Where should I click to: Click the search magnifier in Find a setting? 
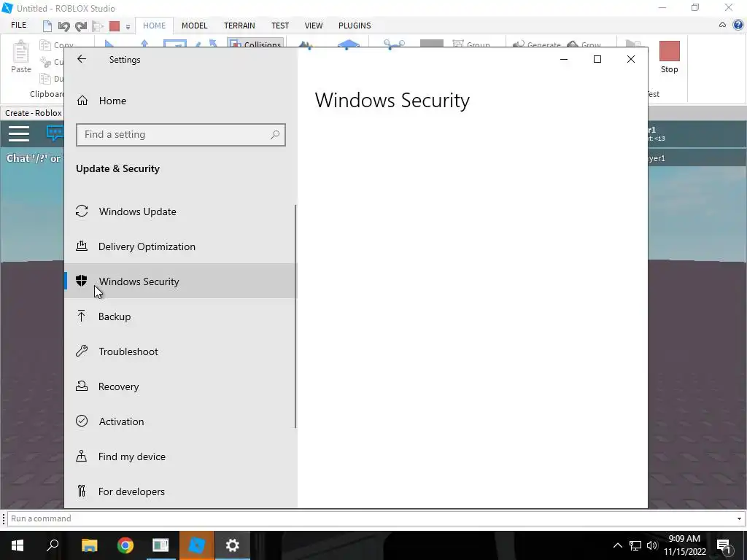point(275,135)
